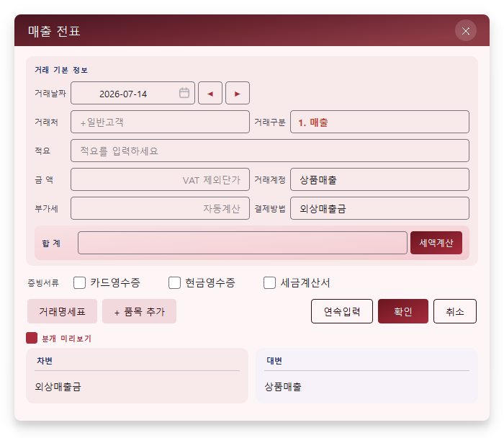The image size is (504, 438).
Task: Click the 연속입력 button
Action: click(x=342, y=311)
